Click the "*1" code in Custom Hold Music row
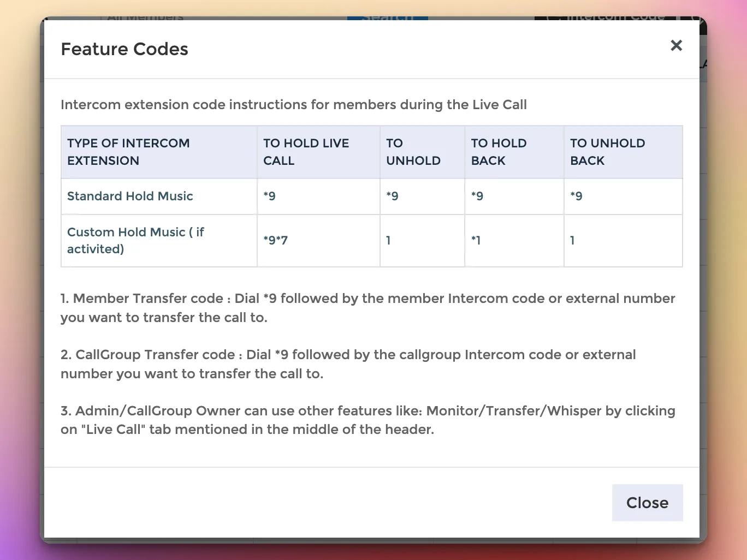This screenshot has height=560, width=747. point(476,241)
